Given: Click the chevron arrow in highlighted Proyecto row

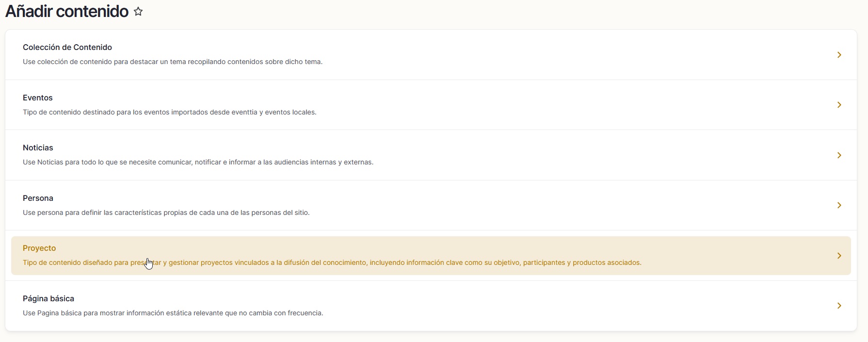Looking at the screenshot, I should click(839, 256).
